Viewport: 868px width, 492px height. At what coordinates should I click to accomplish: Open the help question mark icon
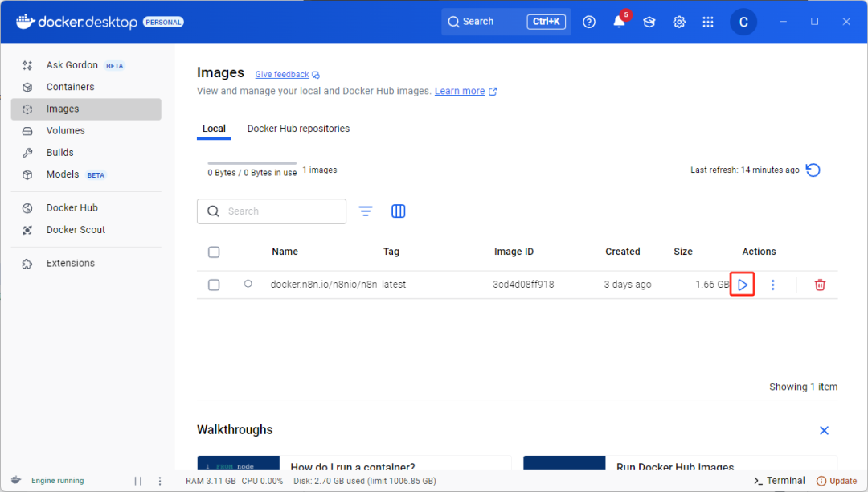(x=589, y=22)
